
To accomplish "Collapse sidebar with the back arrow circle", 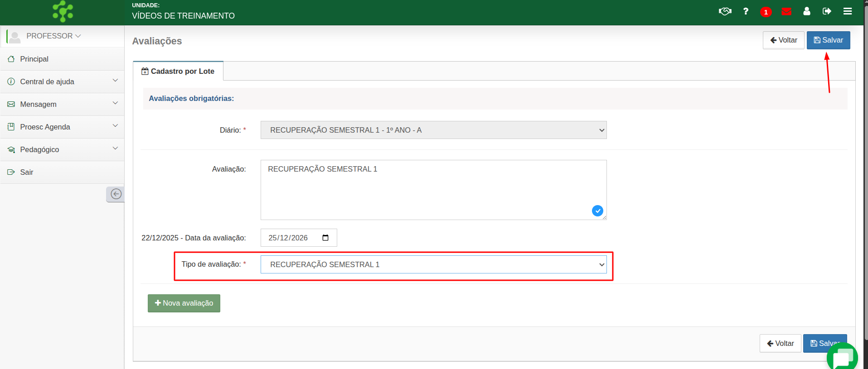I will (x=116, y=194).
